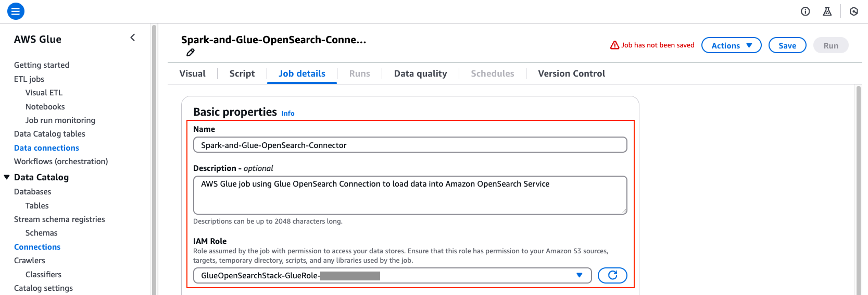Open the Runs tab

tap(359, 73)
